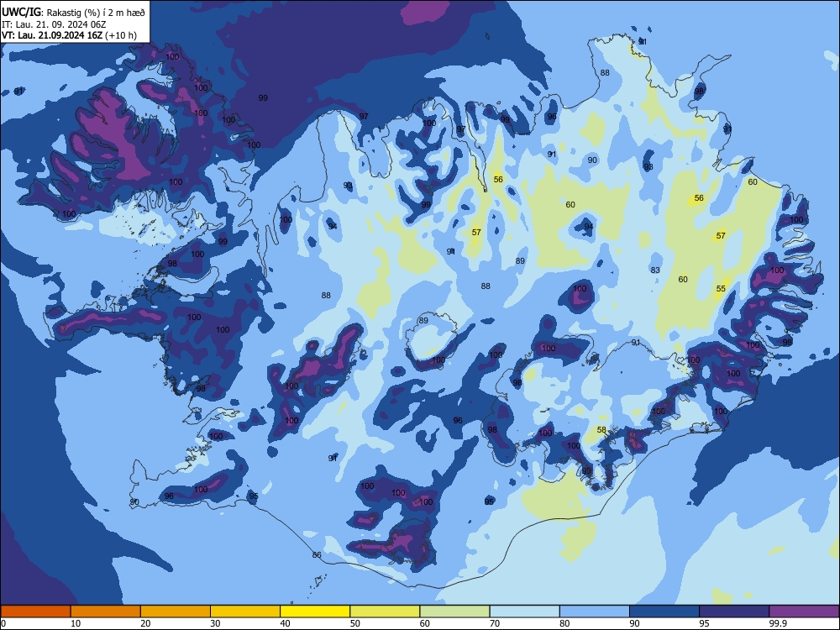The width and height of the screenshot is (840, 630).
Task: Click the legend scale label '95'
Action: [704, 623]
